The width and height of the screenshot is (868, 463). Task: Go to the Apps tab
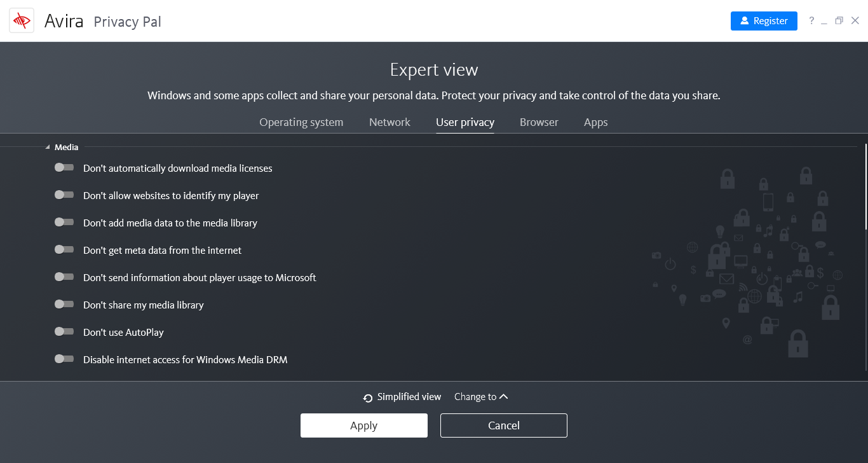coord(595,122)
